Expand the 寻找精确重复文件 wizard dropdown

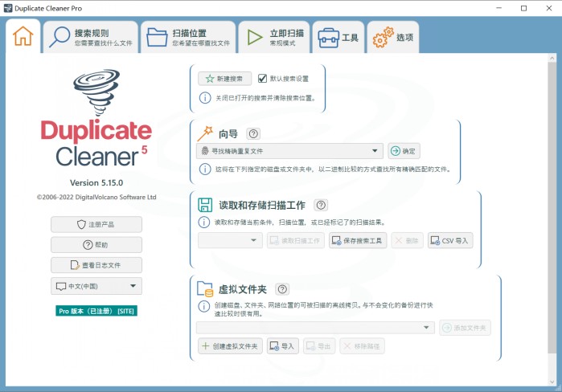[x=289, y=151]
